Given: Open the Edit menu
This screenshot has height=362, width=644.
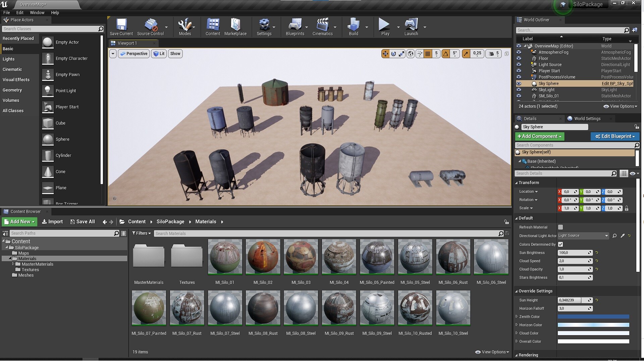Looking at the screenshot, I should coord(19,12).
